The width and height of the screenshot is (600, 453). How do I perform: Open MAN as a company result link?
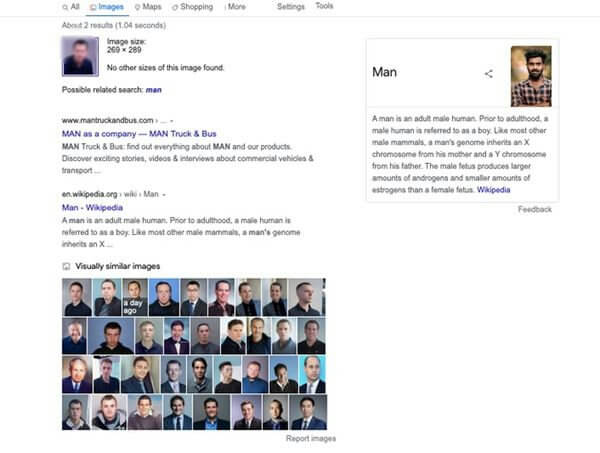point(139,134)
